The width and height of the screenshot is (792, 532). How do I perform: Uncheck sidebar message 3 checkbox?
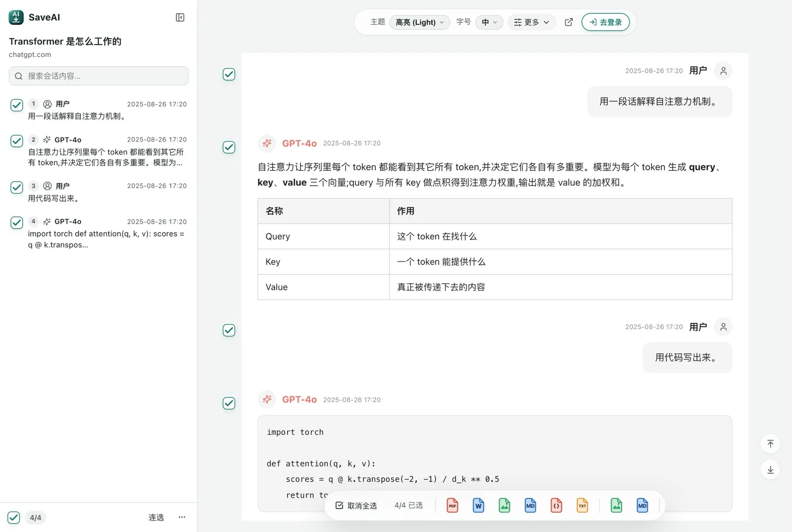17,187
